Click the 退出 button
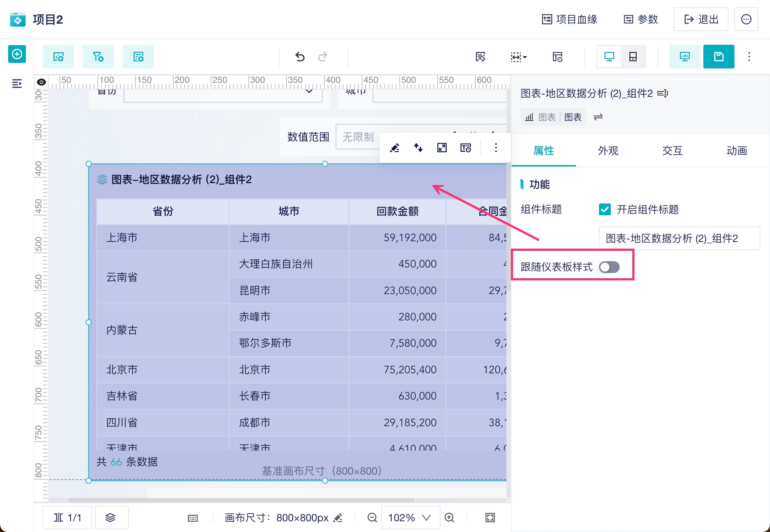This screenshot has height=532, width=770. click(x=701, y=19)
